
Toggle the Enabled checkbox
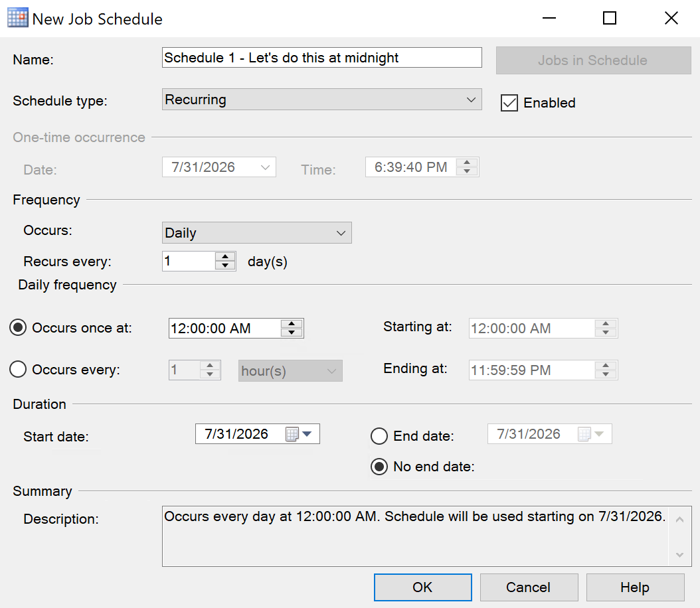[x=509, y=103]
